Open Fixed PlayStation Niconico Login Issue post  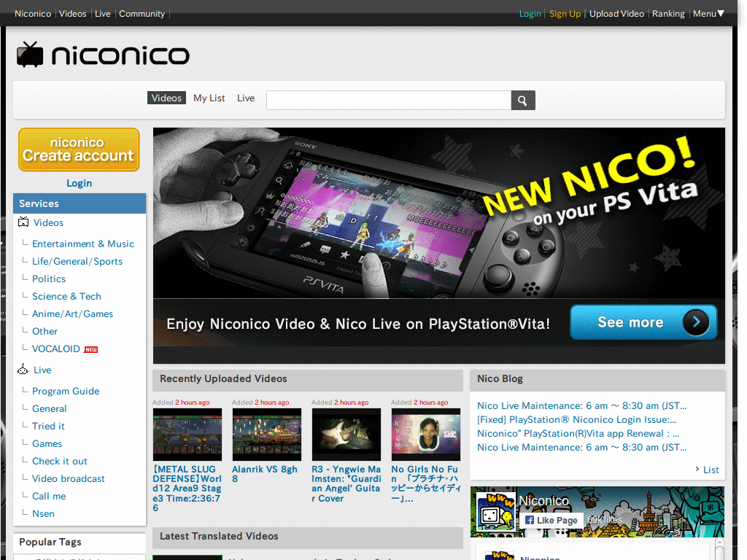click(x=576, y=420)
